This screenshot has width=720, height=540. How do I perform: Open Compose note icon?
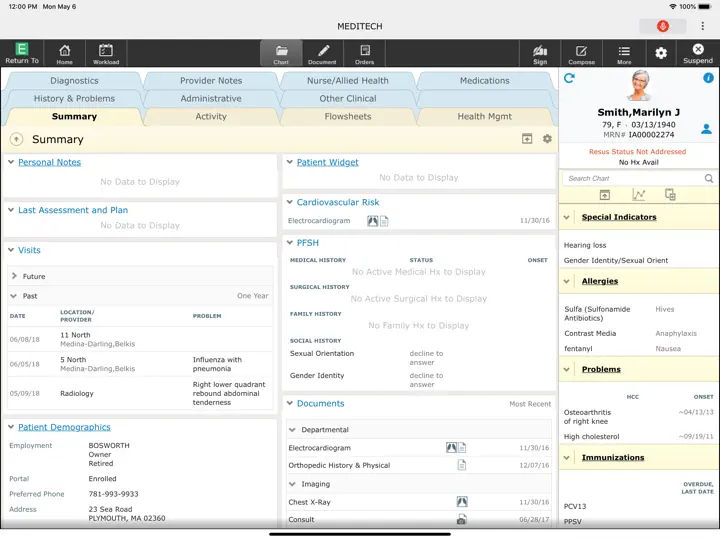click(581, 54)
